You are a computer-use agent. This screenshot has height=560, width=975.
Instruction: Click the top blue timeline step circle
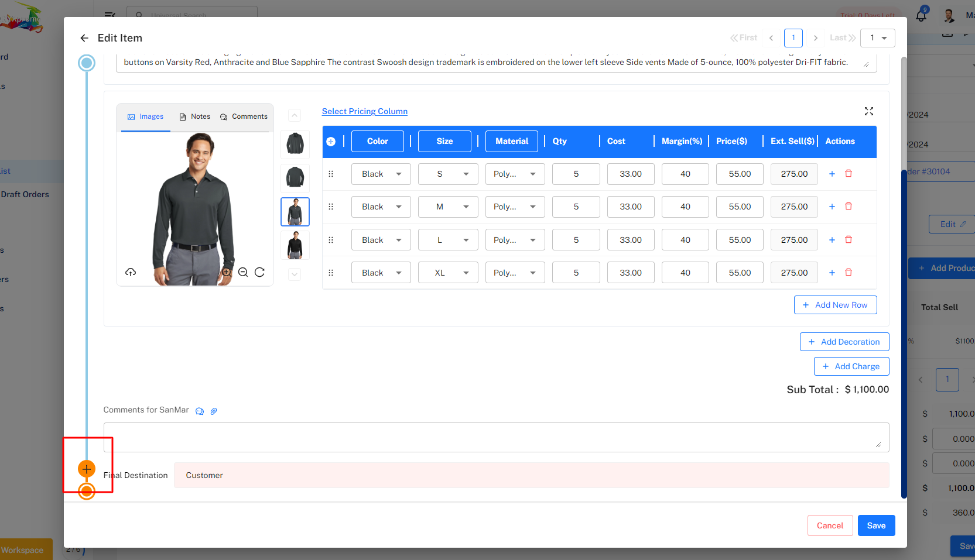[87, 63]
